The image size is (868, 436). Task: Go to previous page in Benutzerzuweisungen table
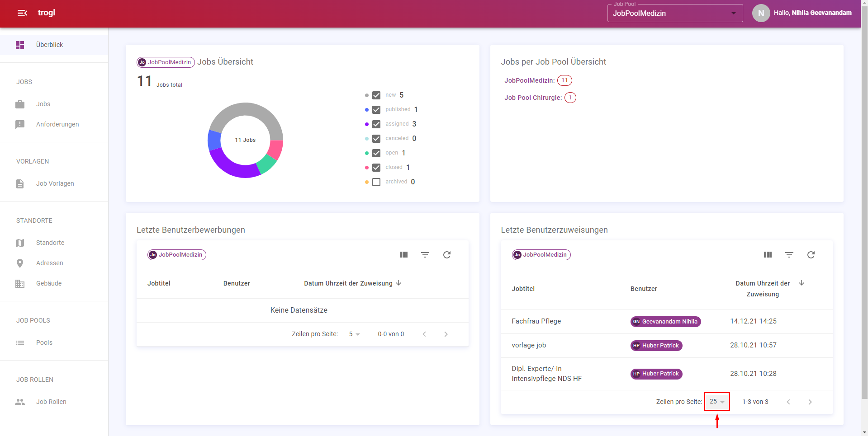point(788,402)
